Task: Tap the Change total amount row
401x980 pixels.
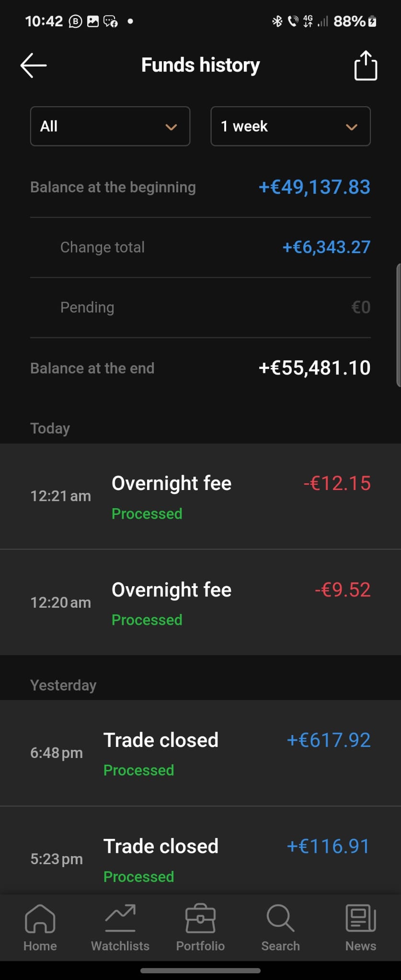Action: pyautogui.click(x=200, y=247)
